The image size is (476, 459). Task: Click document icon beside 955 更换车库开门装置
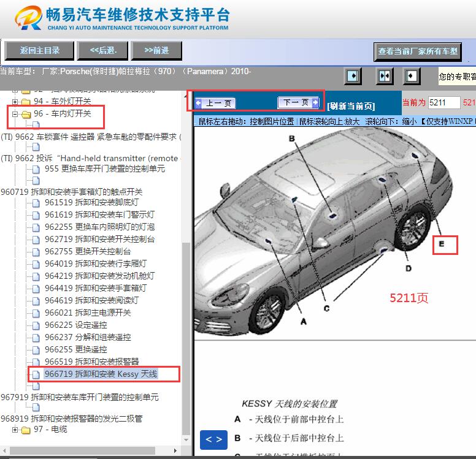(36, 169)
